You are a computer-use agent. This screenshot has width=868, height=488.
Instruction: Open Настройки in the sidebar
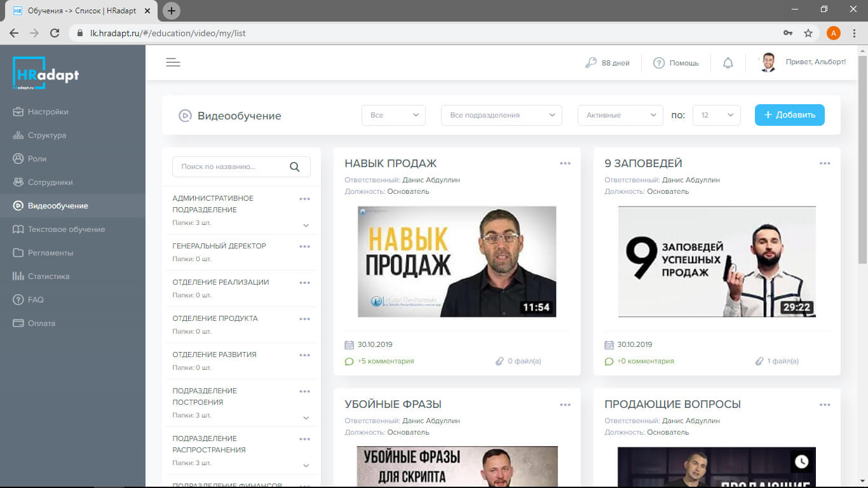click(x=72, y=112)
